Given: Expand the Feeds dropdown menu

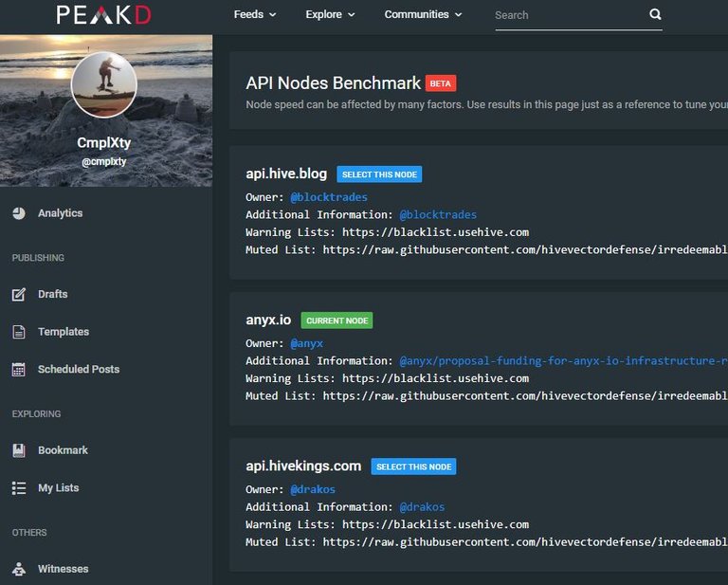Looking at the screenshot, I should (255, 15).
